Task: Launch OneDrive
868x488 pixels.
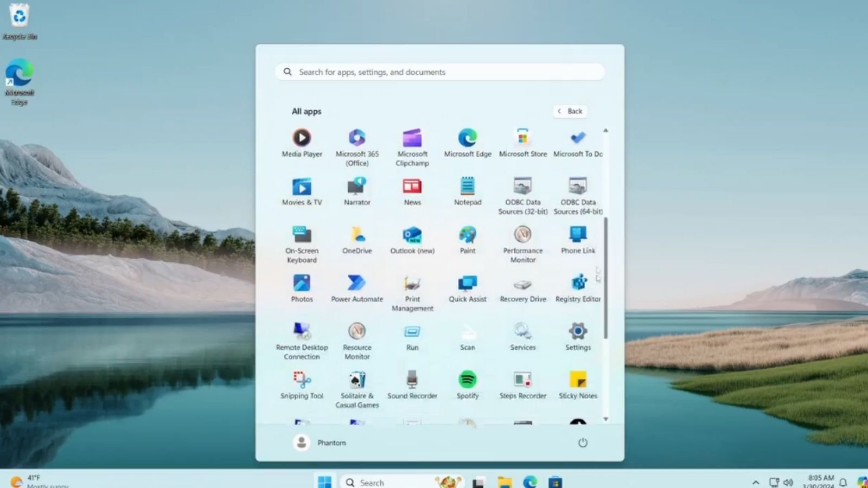Action: point(357,240)
